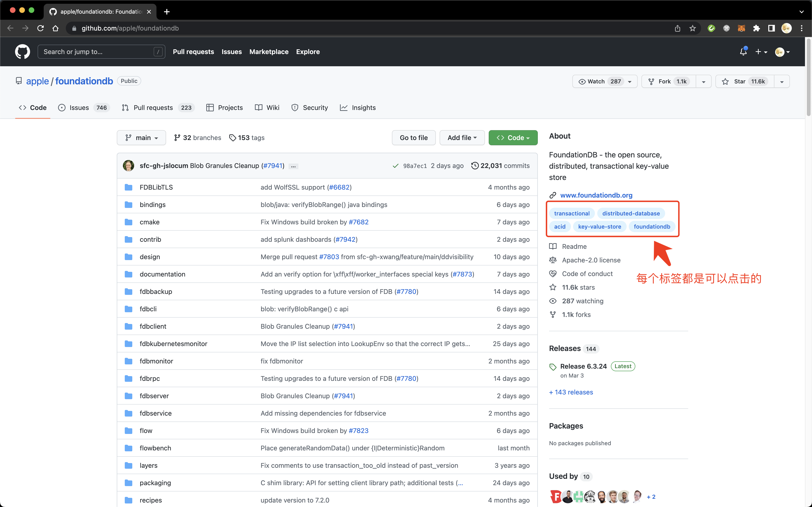812x507 pixels.
Task: Switch to Pull requests repo tab
Action: (158, 108)
